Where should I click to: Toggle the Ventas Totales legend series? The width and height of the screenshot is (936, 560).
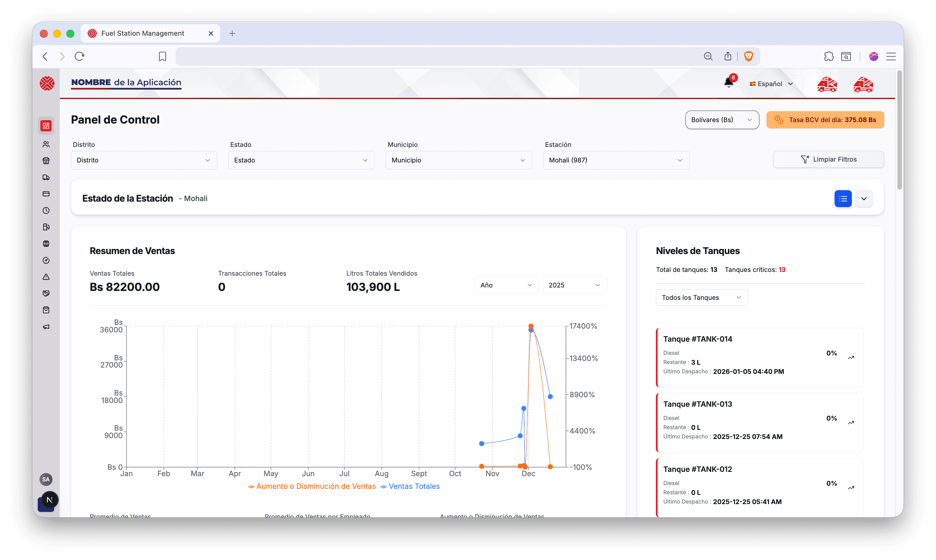pos(410,487)
